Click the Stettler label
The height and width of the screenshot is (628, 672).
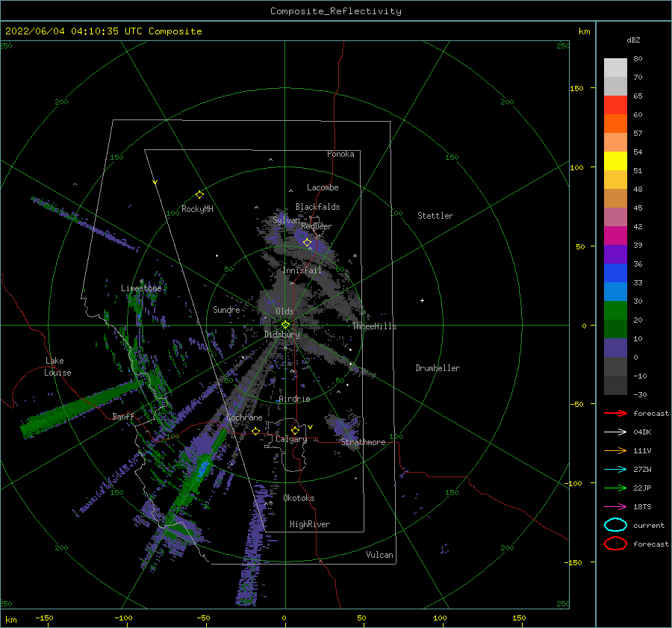point(435,216)
